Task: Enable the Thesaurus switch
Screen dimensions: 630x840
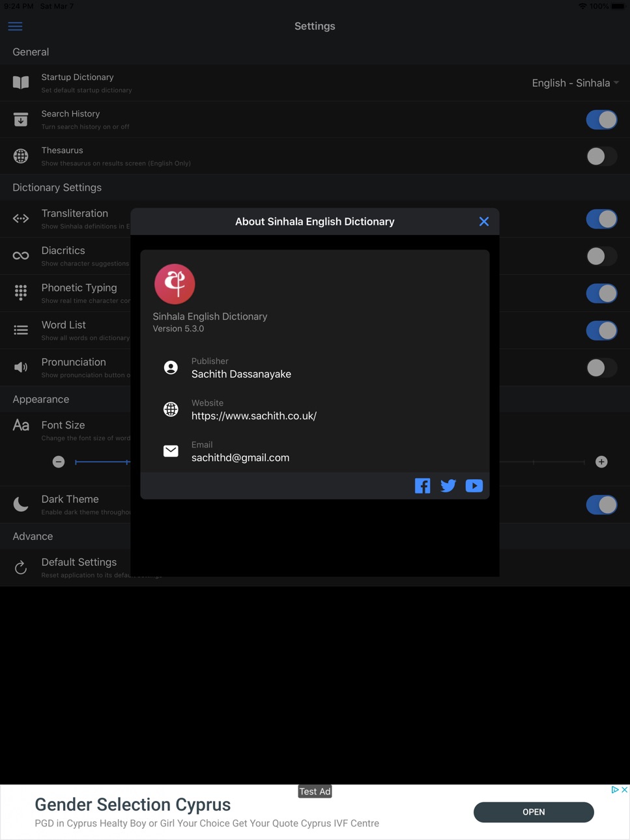Action: tap(601, 156)
